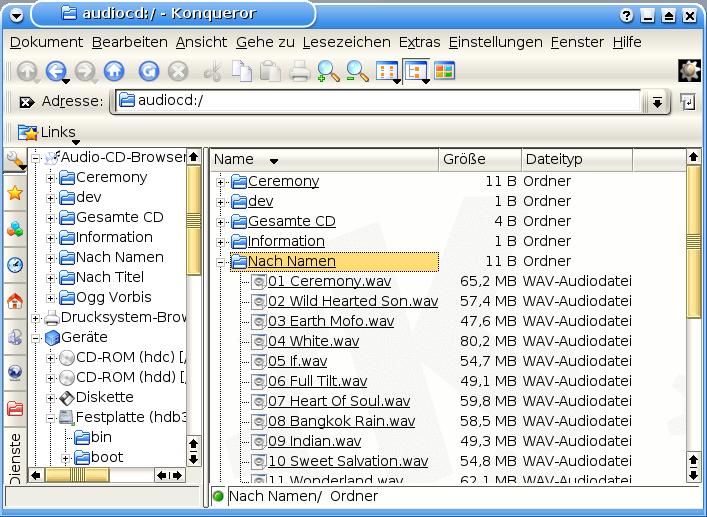Sort by the Größe column header

coord(480,159)
